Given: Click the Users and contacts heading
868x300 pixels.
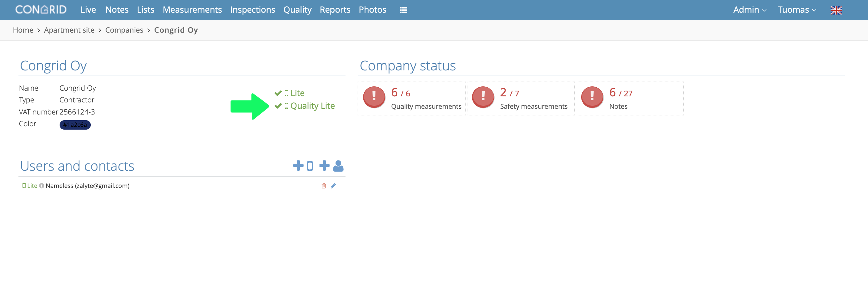Looking at the screenshot, I should [x=77, y=166].
